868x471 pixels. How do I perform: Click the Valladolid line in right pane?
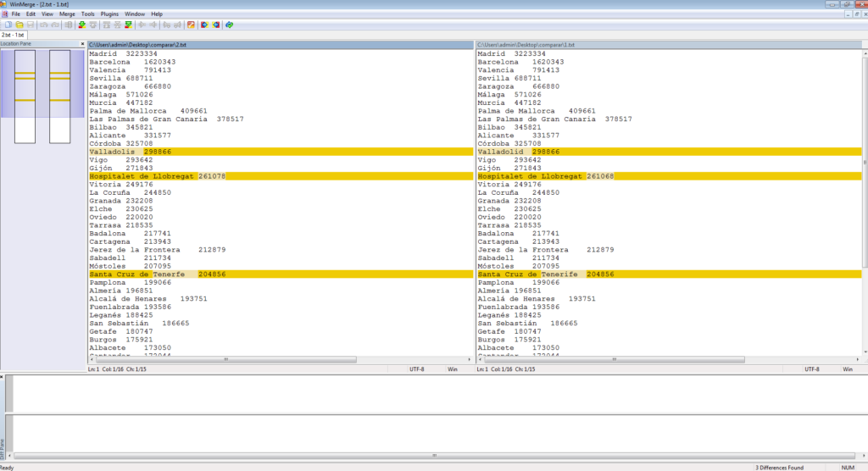point(669,152)
